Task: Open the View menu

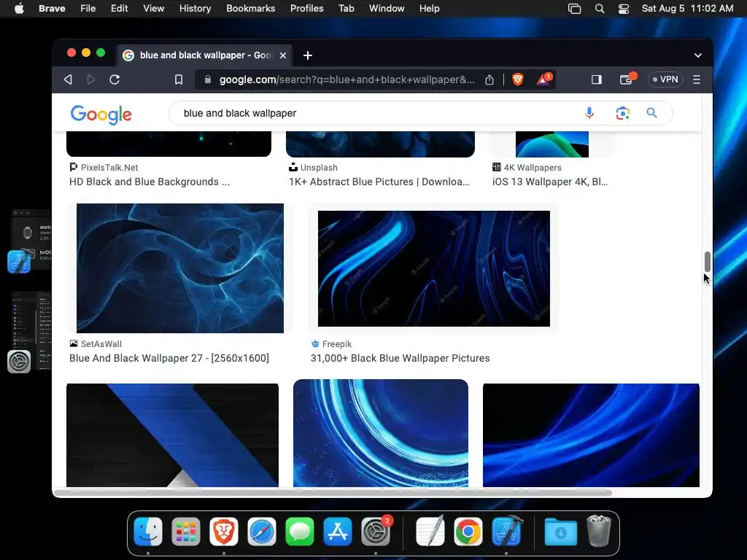Action: point(153,9)
